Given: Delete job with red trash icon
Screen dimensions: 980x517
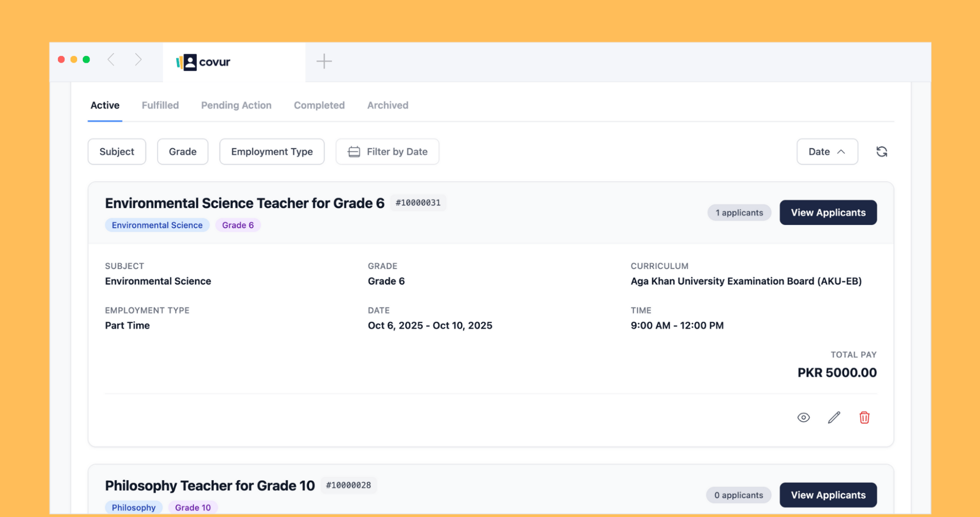Looking at the screenshot, I should [864, 417].
